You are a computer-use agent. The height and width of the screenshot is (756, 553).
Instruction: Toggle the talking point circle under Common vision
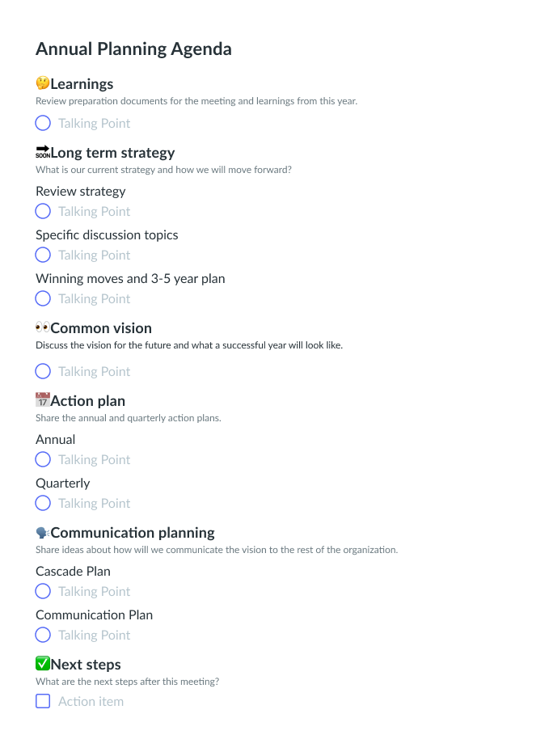click(x=43, y=371)
